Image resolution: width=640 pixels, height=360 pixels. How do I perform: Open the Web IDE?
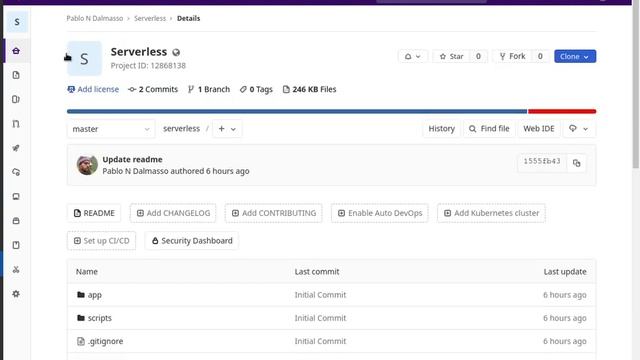pos(539,129)
